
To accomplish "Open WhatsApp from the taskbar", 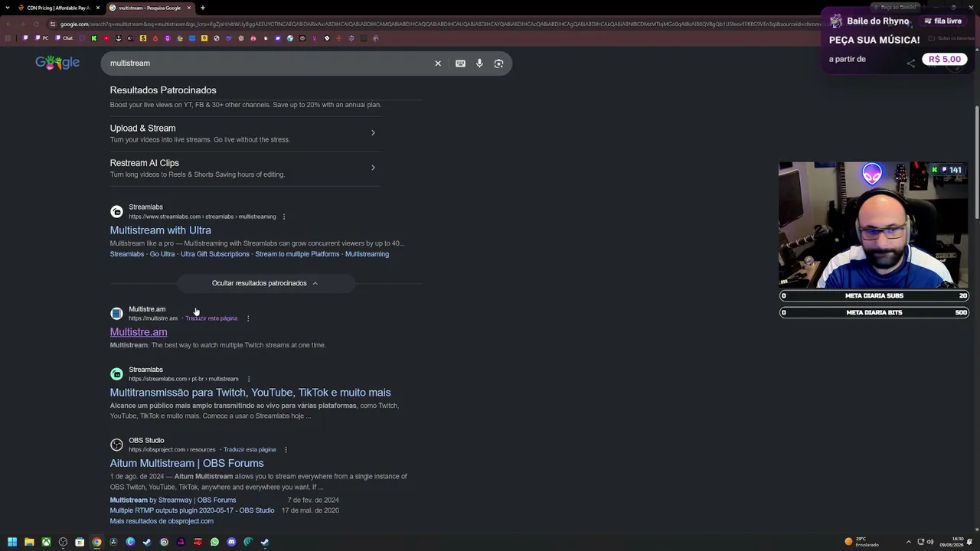I will (214, 542).
